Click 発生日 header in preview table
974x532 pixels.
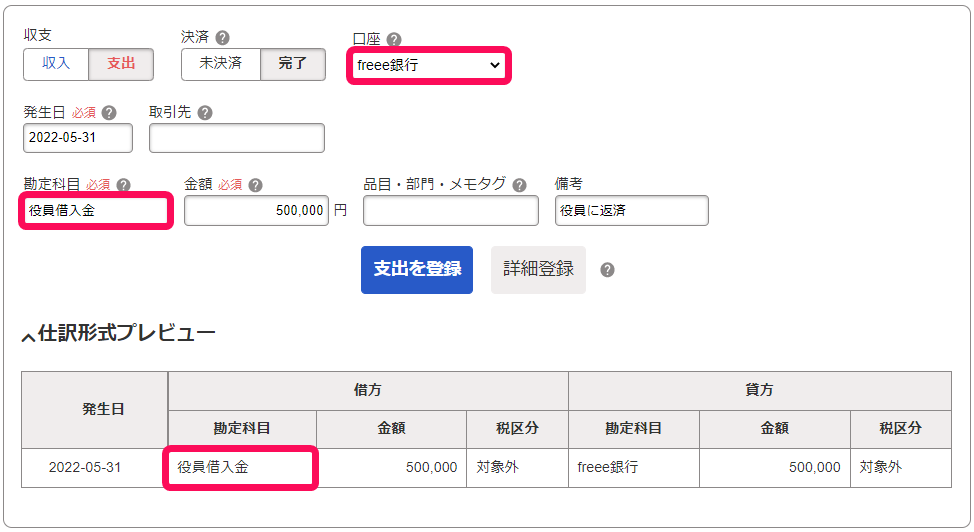point(94,410)
